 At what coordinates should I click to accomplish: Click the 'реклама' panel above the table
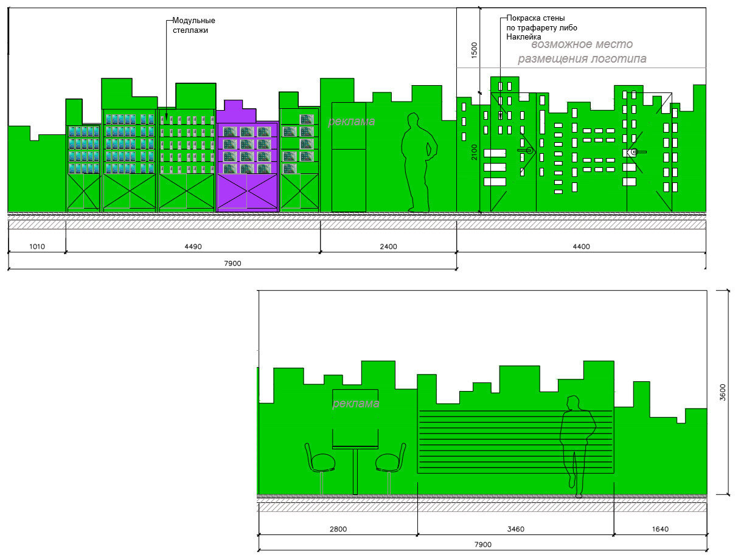[355, 418]
